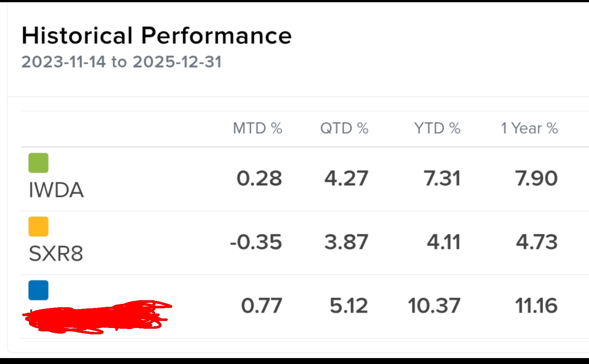Click the YTD value 10.37
Image resolution: width=589 pixels, height=364 pixels.
pos(434,306)
